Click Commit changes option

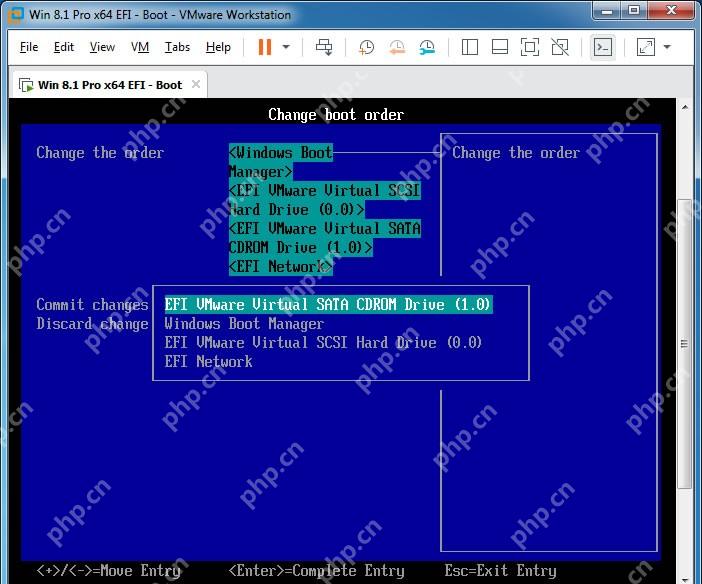pos(92,305)
